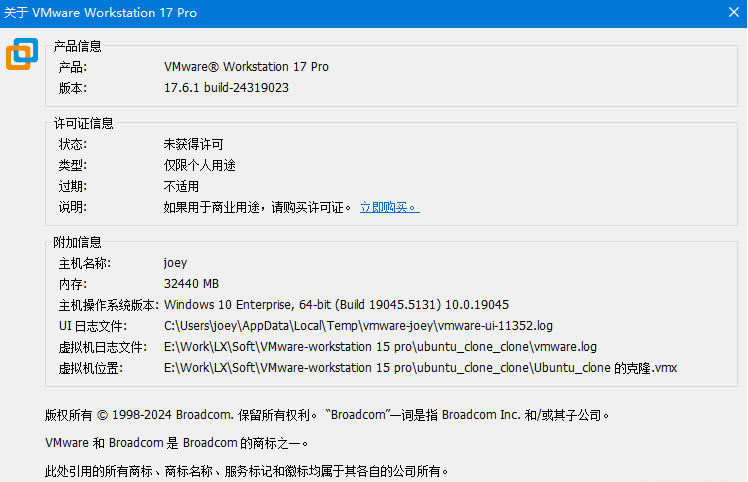The height and width of the screenshot is (482, 748).
Task: Click the 虚拟机位置 label
Action: tap(91, 368)
